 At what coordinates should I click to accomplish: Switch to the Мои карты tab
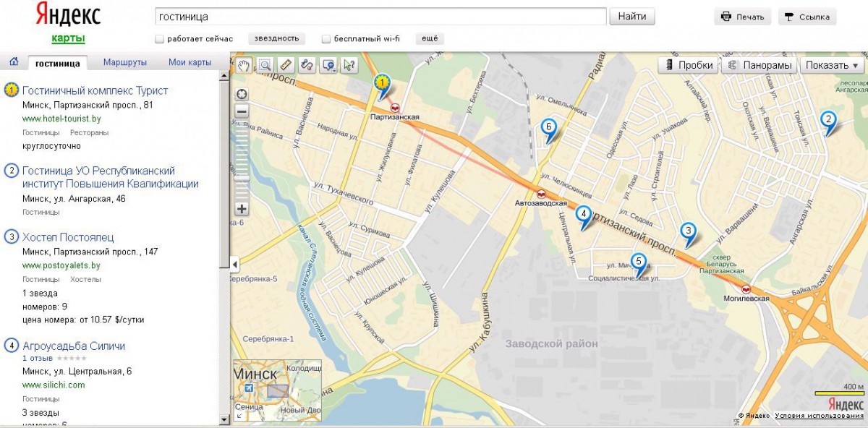pos(190,63)
